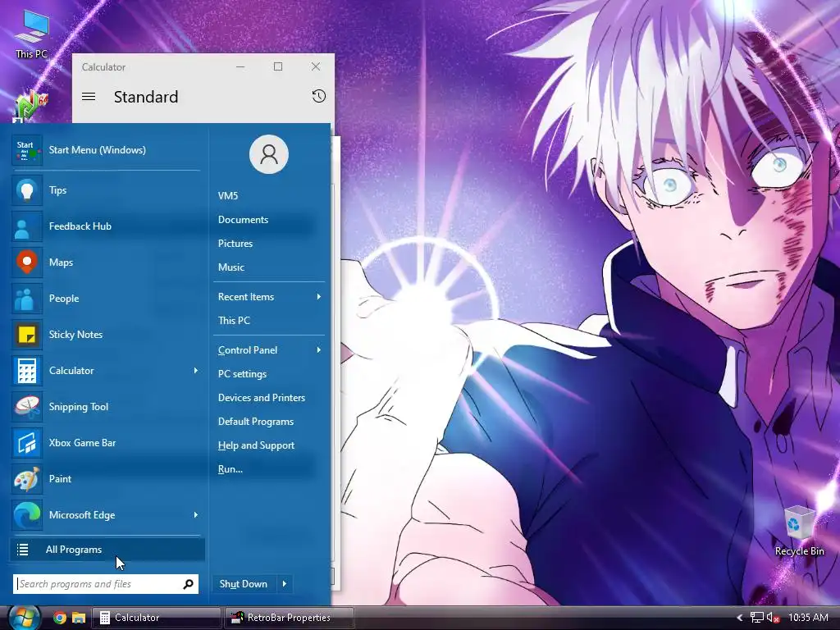The width and height of the screenshot is (840, 630).
Task: Expand Microsoft Edge jump list arrow
Action: click(x=195, y=515)
